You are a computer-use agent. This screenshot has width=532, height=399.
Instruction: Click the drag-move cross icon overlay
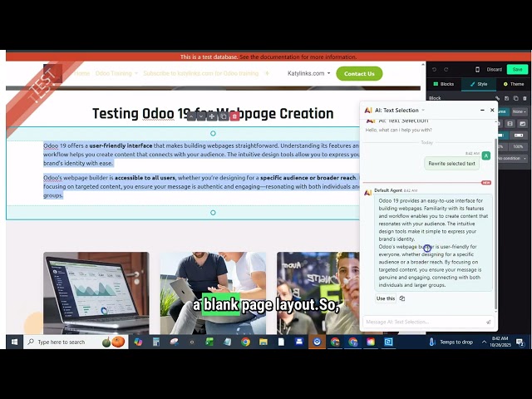(x=212, y=116)
